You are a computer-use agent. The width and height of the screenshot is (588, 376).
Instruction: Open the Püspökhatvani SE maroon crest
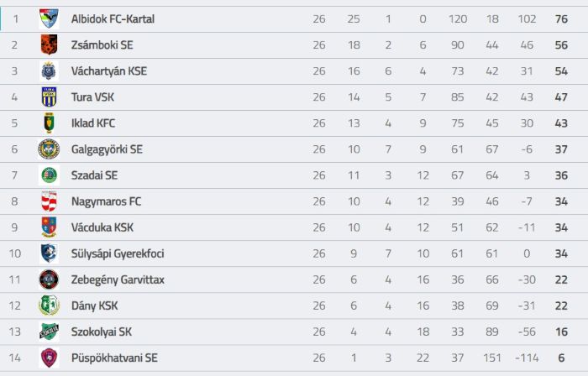(49, 358)
